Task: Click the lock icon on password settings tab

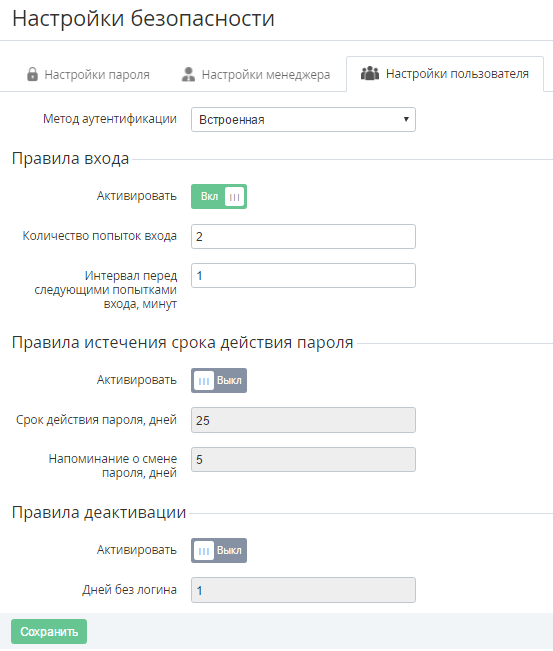Action: coord(32,74)
